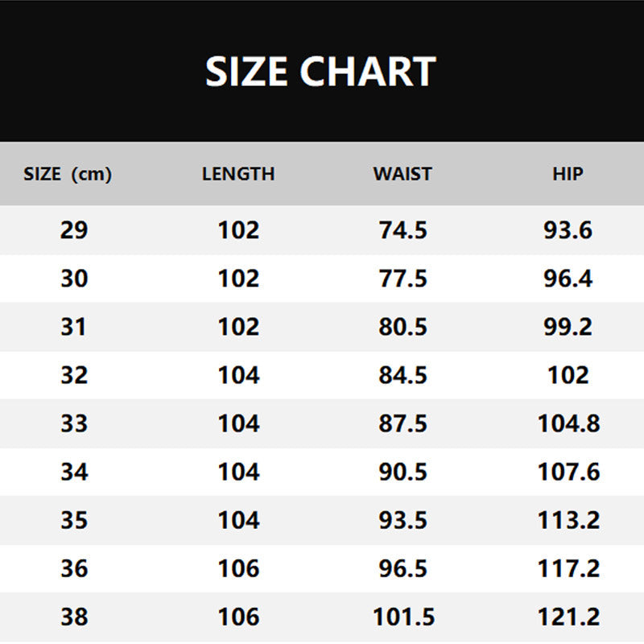Click the HIP column header

click(x=568, y=174)
